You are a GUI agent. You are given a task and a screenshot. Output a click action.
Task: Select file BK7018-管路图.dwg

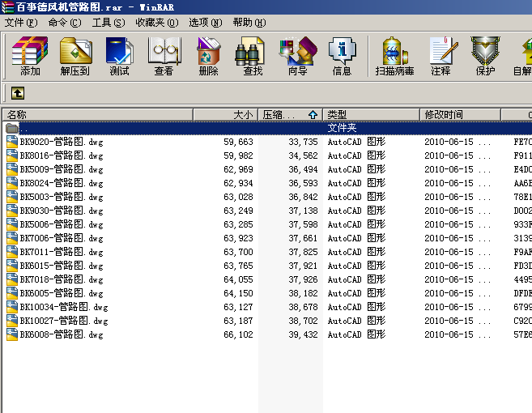(62, 279)
